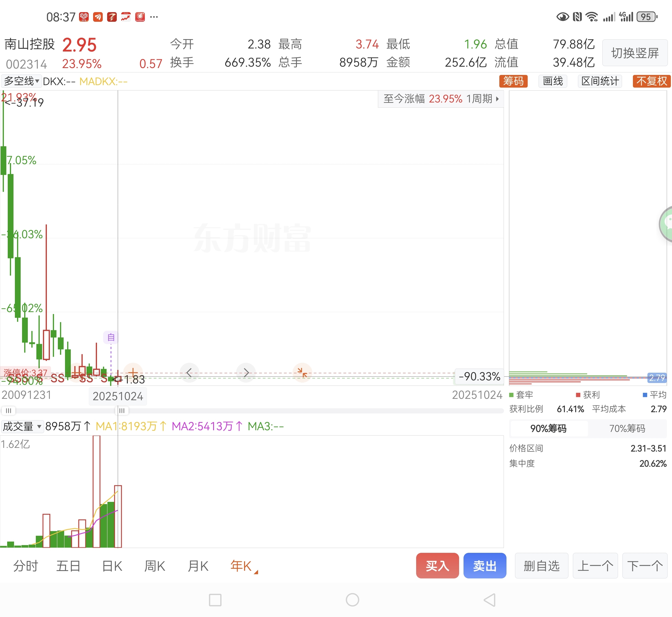Toggle the 筹码 chip distribution panel
Screen dimensions: 672x617
click(x=513, y=81)
